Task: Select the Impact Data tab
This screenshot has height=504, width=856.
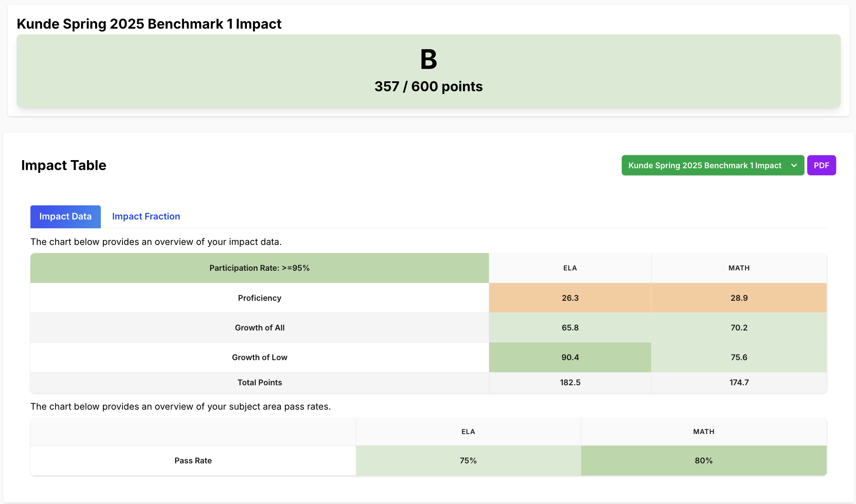Action: click(x=65, y=216)
